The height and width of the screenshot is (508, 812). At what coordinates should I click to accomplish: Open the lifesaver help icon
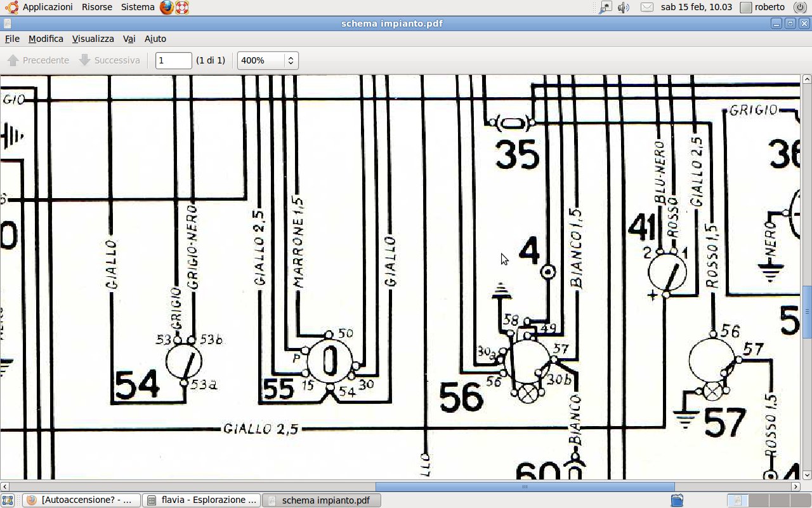pyautogui.click(x=182, y=8)
